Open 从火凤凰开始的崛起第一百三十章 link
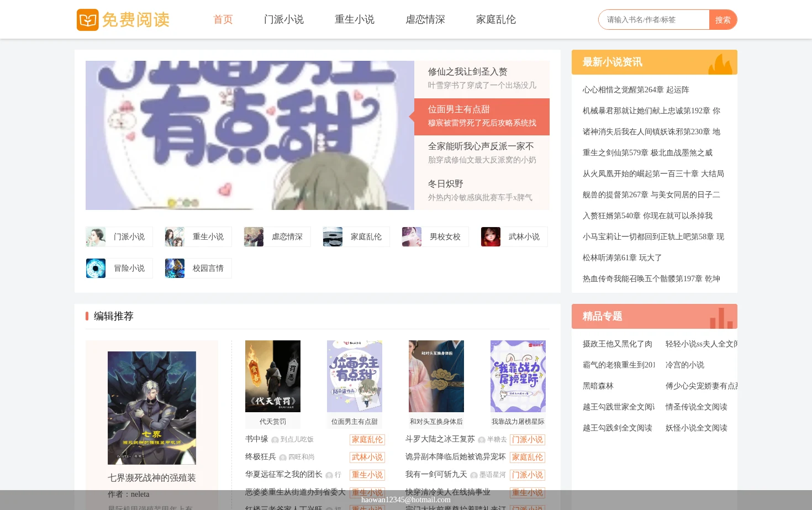Screen dimensions: 812x510 point(653,173)
